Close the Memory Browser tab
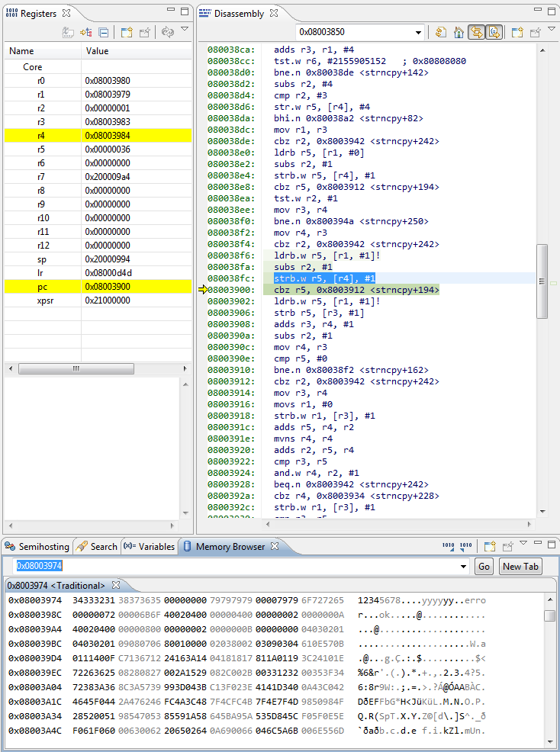Viewport: 560px width, 752px height. 275,546
